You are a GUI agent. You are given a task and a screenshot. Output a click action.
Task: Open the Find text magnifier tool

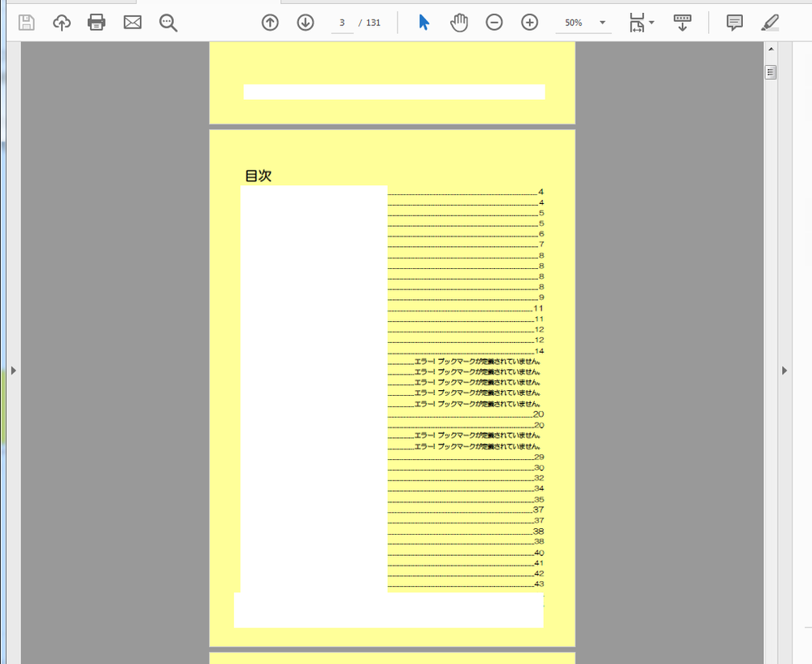click(168, 23)
